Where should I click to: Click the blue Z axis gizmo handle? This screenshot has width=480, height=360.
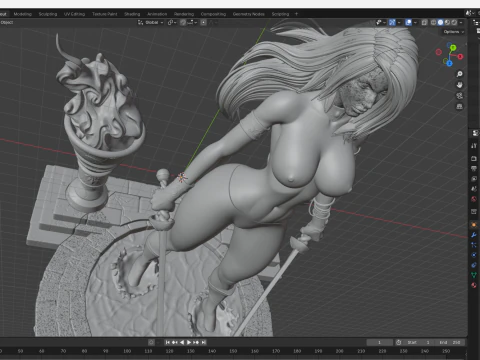click(x=449, y=63)
